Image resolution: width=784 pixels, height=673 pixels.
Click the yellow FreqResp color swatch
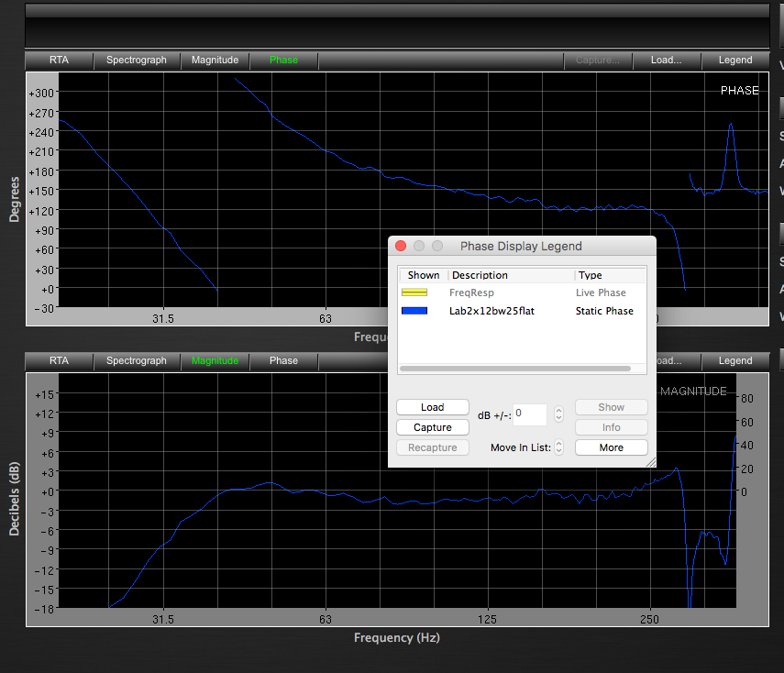point(414,292)
